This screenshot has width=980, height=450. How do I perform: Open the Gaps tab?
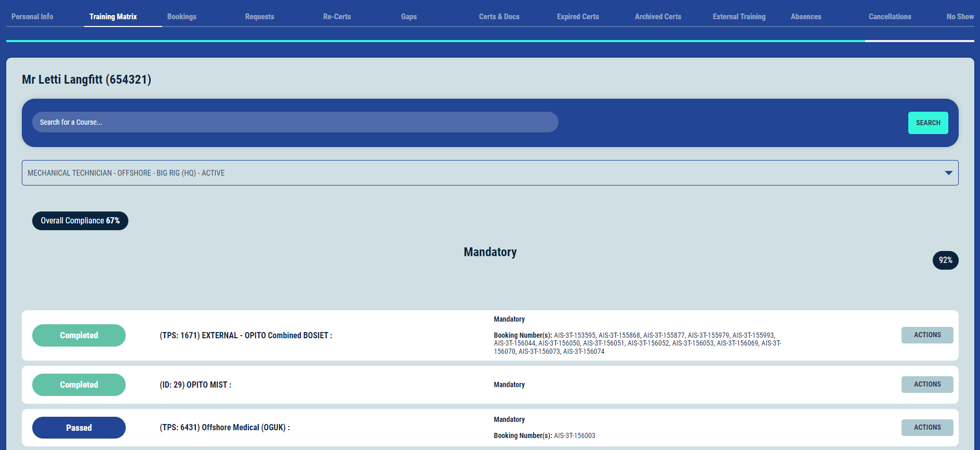click(x=409, y=17)
